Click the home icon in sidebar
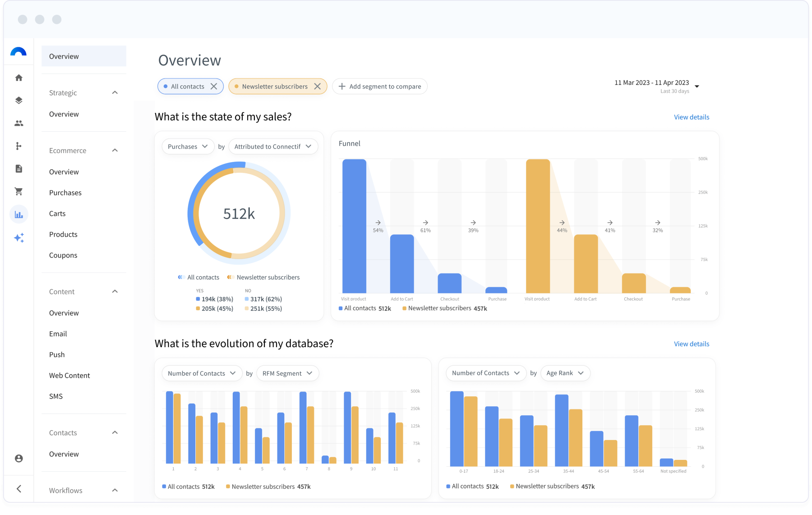The width and height of the screenshot is (812, 515). click(18, 78)
